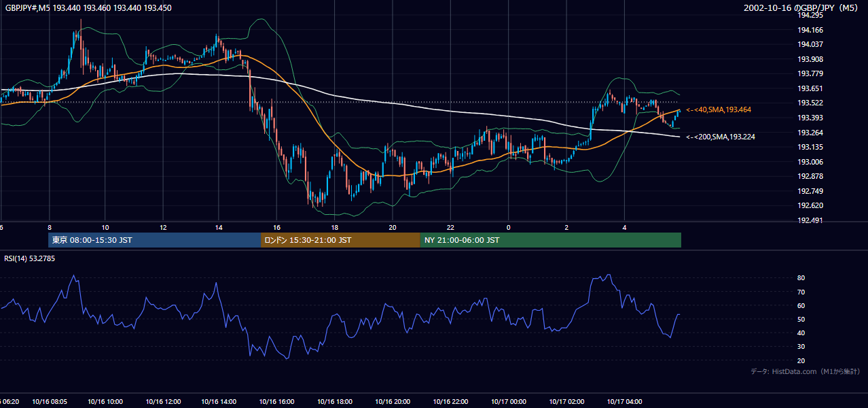Click price level 193.264 on the axis
This screenshot has width=868, height=408.
point(810,133)
